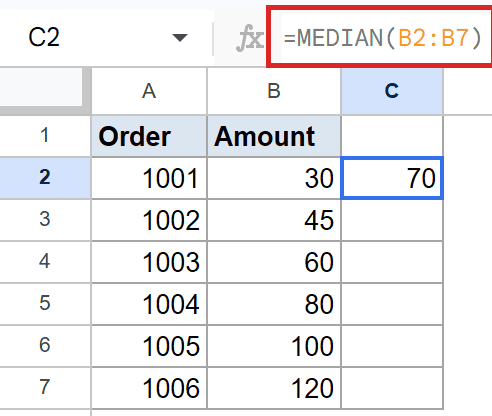Select the cell containing 1002
Screen dimensions: 492x416
click(x=149, y=220)
